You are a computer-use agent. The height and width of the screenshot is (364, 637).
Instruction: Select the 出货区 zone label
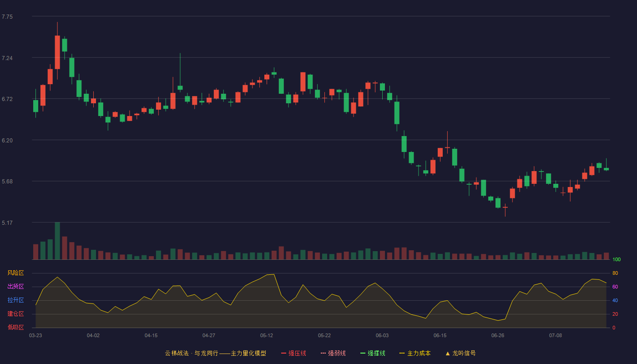[x=16, y=287]
